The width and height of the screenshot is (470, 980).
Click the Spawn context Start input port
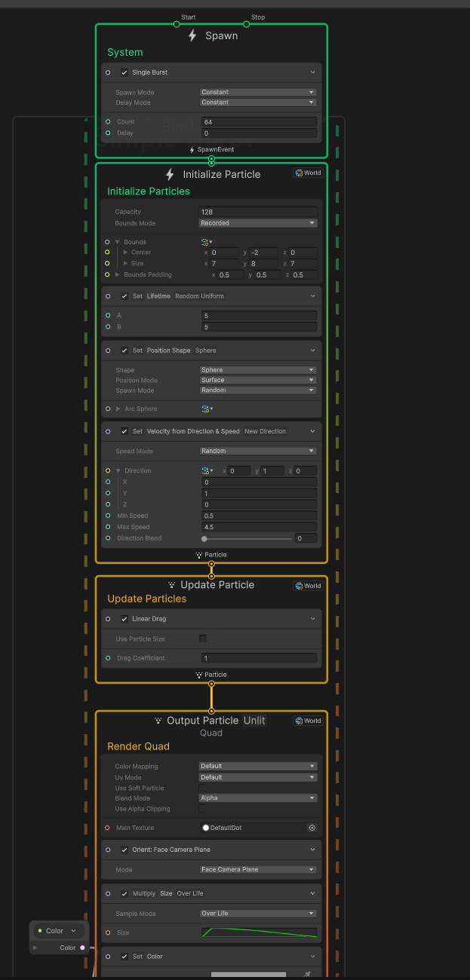pos(177,23)
